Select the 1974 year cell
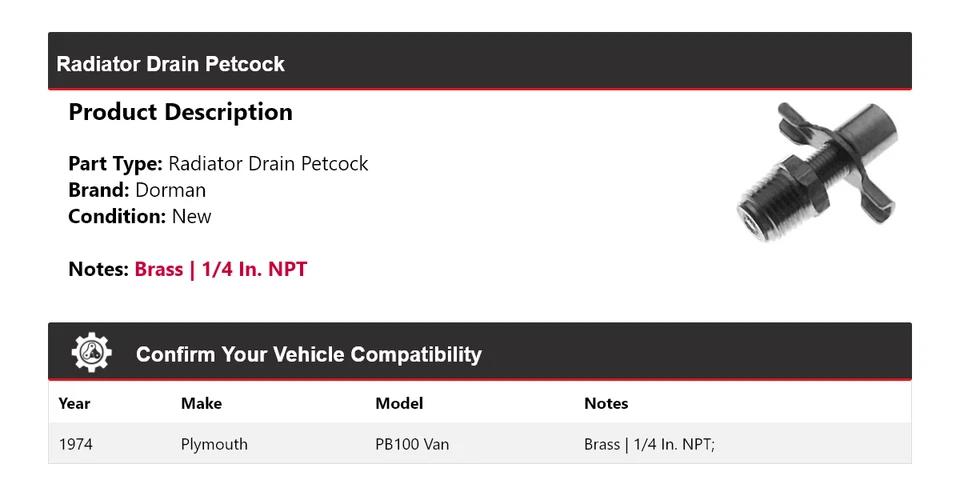960x496 pixels. (76, 444)
